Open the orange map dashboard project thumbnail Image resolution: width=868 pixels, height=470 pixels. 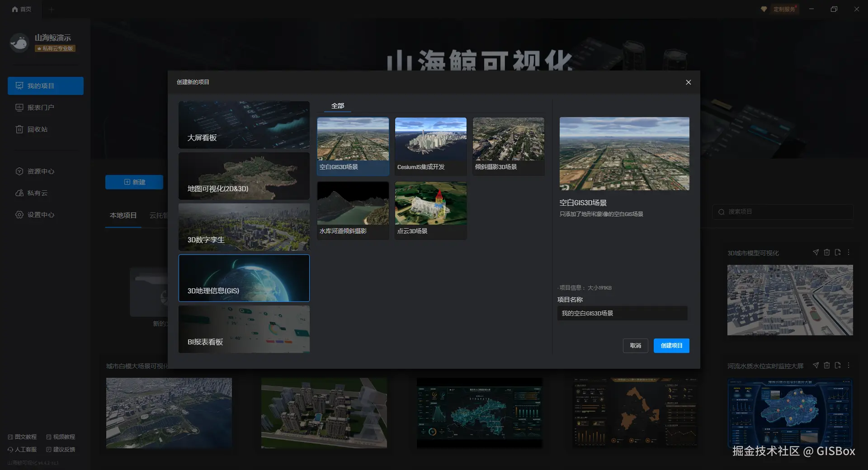pyautogui.click(x=635, y=413)
